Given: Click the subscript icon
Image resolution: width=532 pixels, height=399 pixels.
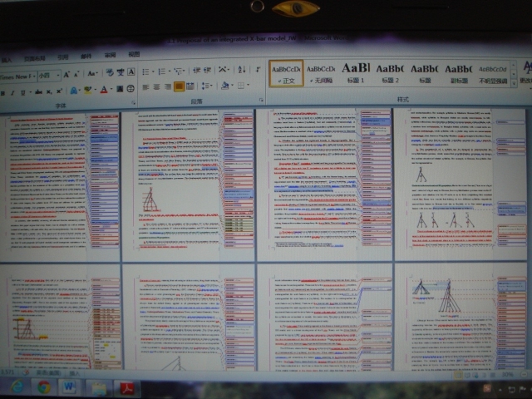Looking at the screenshot, I should pos(48,91).
